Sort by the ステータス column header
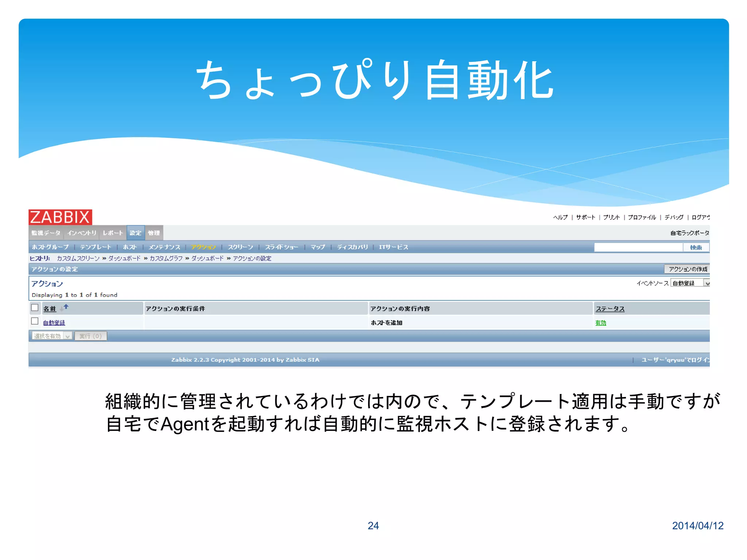This screenshot has width=747, height=560. pyautogui.click(x=610, y=309)
